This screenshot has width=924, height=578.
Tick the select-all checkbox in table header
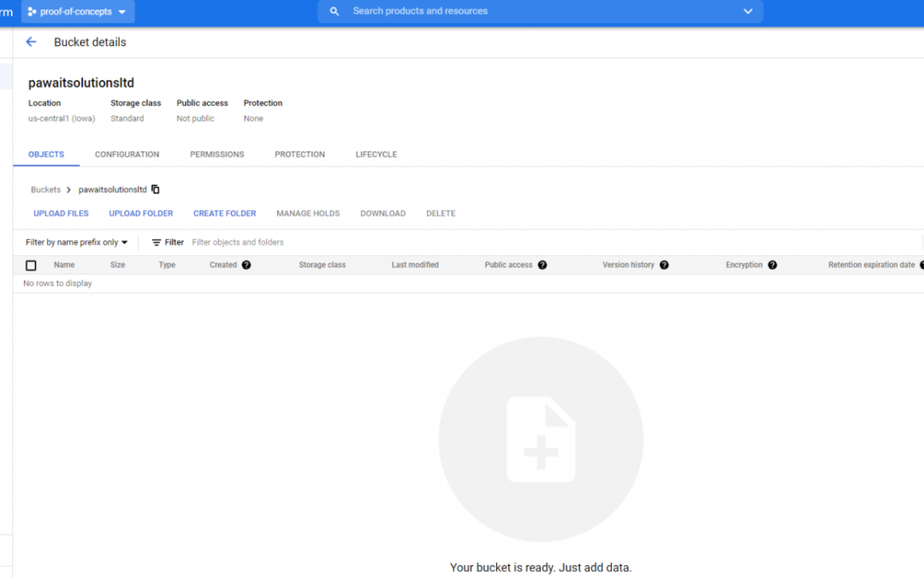[32, 265]
